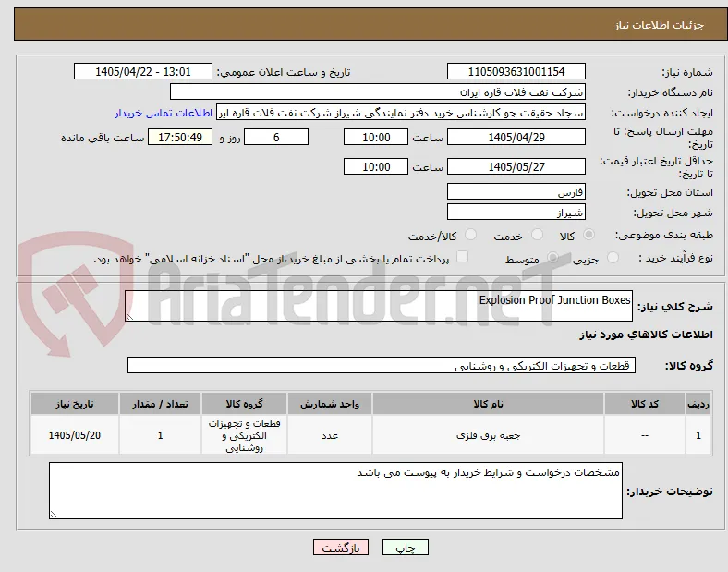Viewport: 728px width, 572px height.
Task: Click the جزئیات اطلاعات نیاز page title
Action: click(660, 25)
